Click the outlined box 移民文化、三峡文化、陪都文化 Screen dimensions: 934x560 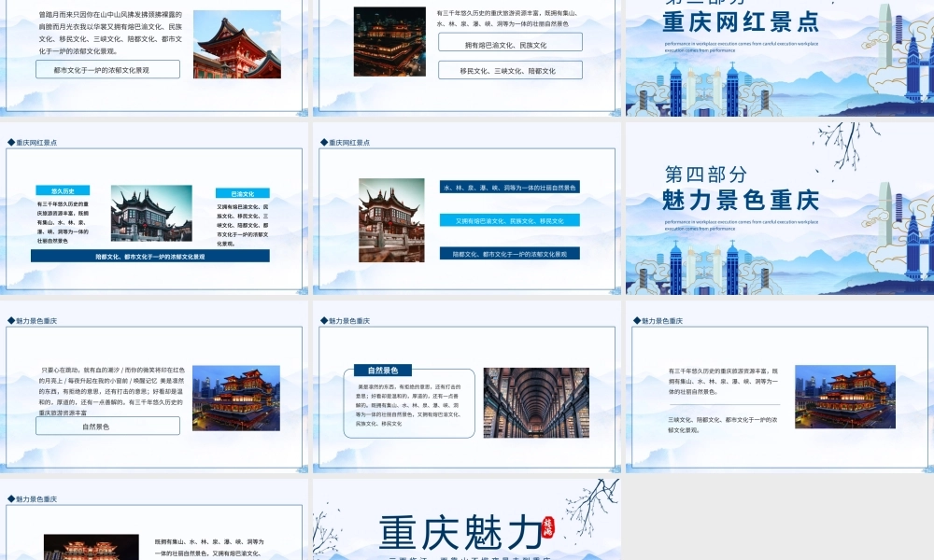[511, 70]
